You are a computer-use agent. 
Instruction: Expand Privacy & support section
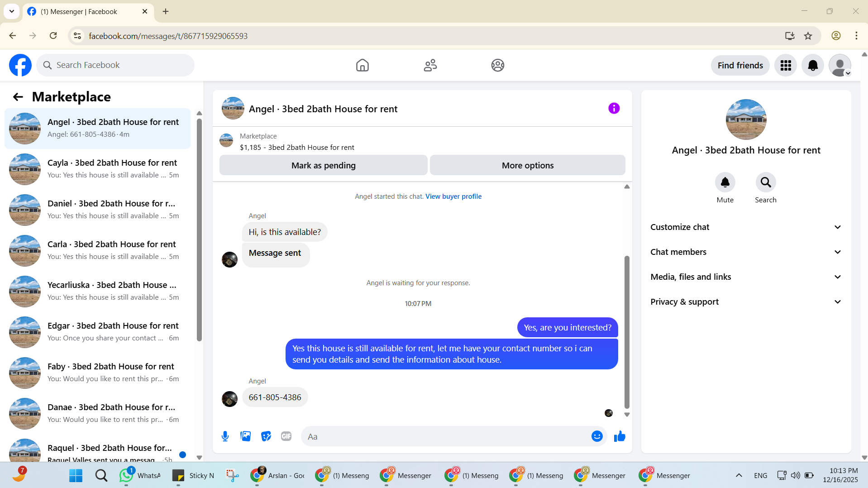(746, 302)
